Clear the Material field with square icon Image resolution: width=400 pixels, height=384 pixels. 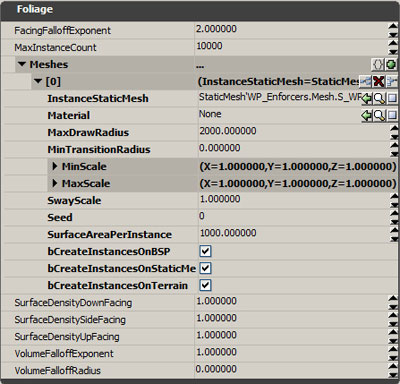tap(392, 116)
